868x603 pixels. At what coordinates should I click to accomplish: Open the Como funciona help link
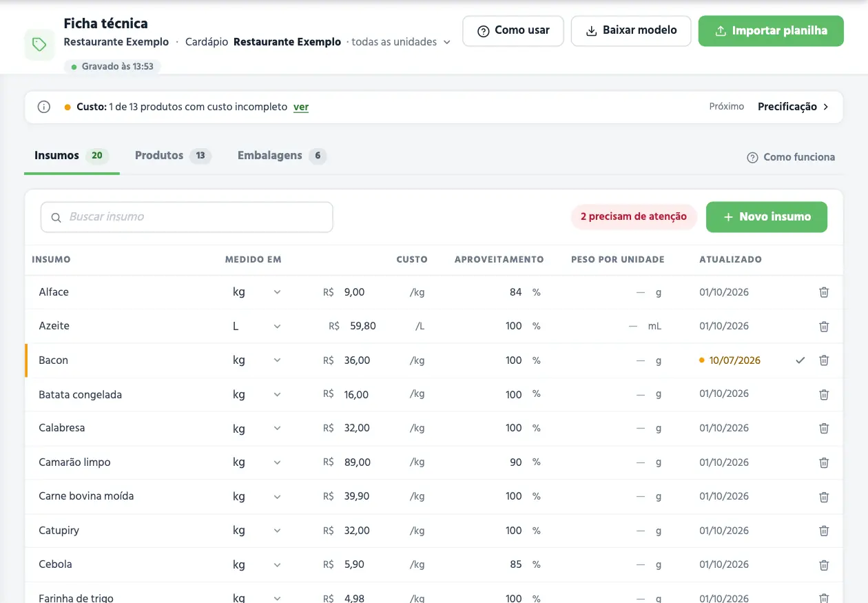coord(791,157)
